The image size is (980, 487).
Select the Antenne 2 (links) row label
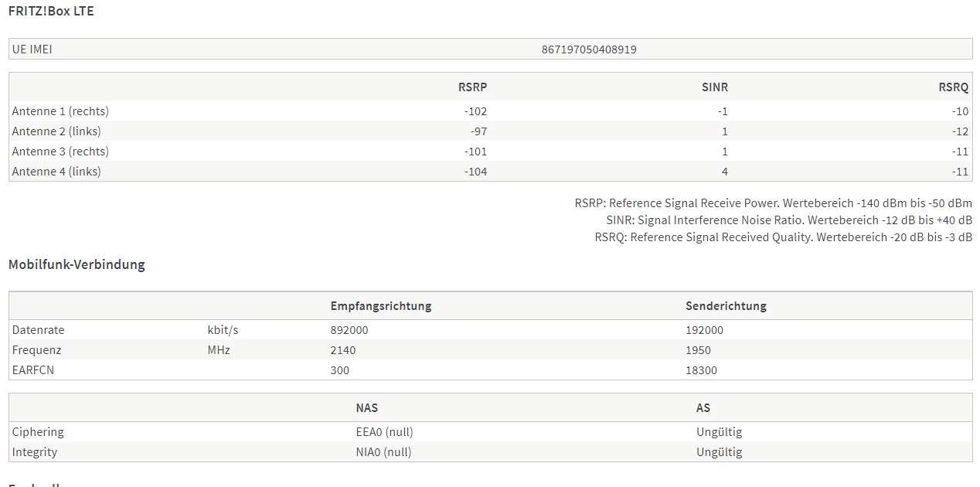(x=56, y=131)
